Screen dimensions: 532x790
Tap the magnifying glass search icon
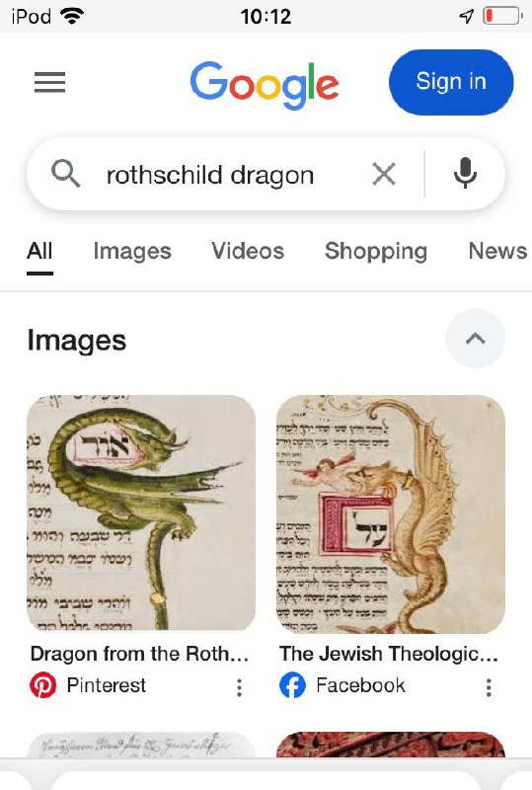click(x=65, y=174)
